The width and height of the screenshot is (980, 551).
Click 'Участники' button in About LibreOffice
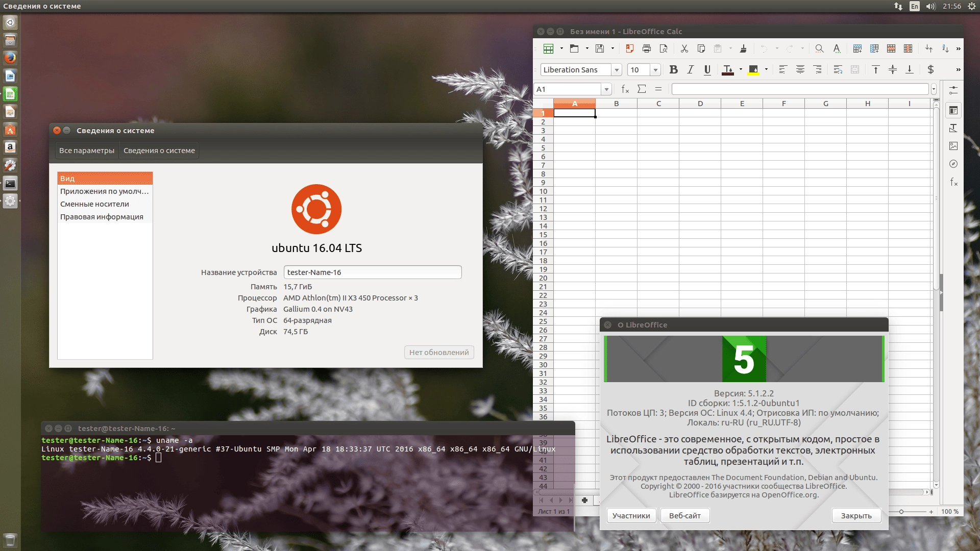point(631,516)
